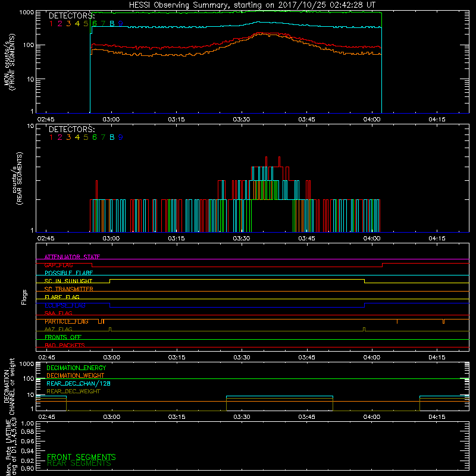476x476 pixels.
Task: Click the HESSI Observing Summary title text
Action: [252, 5]
